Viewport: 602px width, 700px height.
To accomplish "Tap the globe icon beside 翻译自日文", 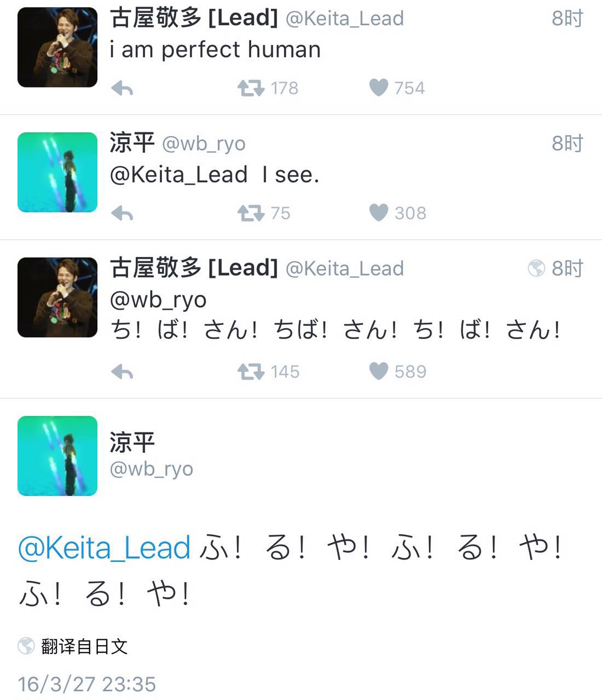I will (x=26, y=646).
